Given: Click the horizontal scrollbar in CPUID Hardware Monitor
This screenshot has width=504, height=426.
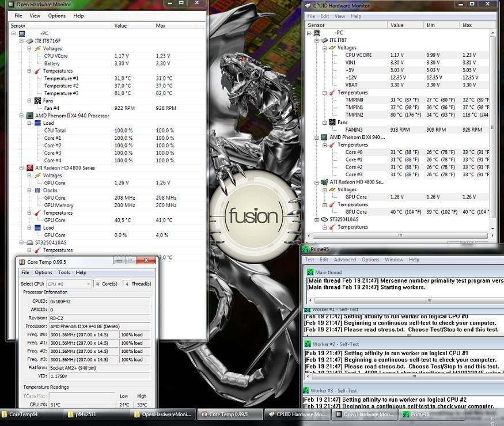Looking at the screenshot, I should 400,236.
